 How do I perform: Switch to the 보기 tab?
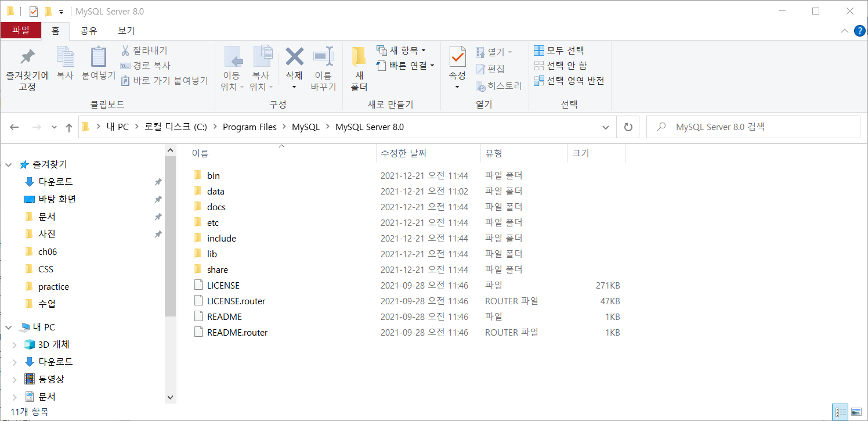(x=126, y=31)
